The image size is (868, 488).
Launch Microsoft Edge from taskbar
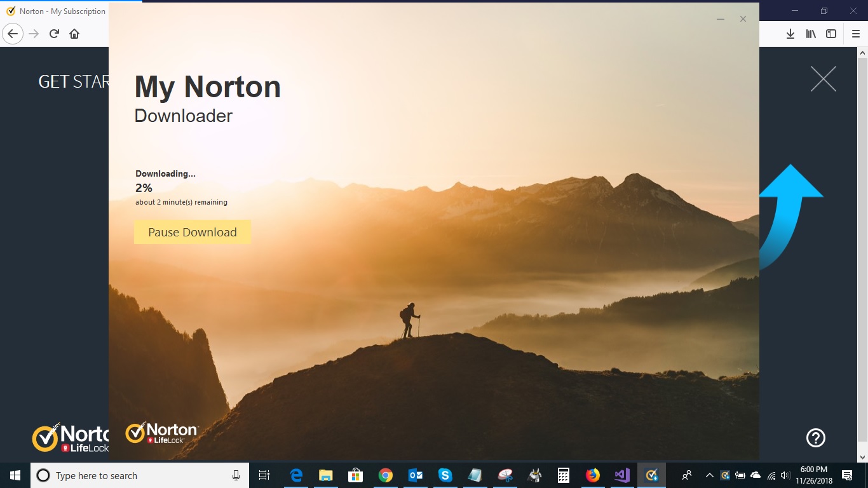tap(296, 475)
